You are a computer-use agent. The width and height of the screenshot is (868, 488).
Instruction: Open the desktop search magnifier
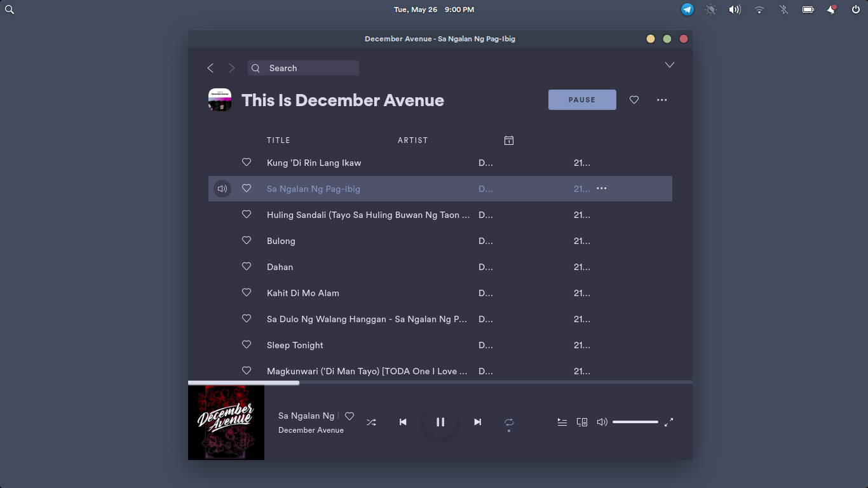pos(10,10)
